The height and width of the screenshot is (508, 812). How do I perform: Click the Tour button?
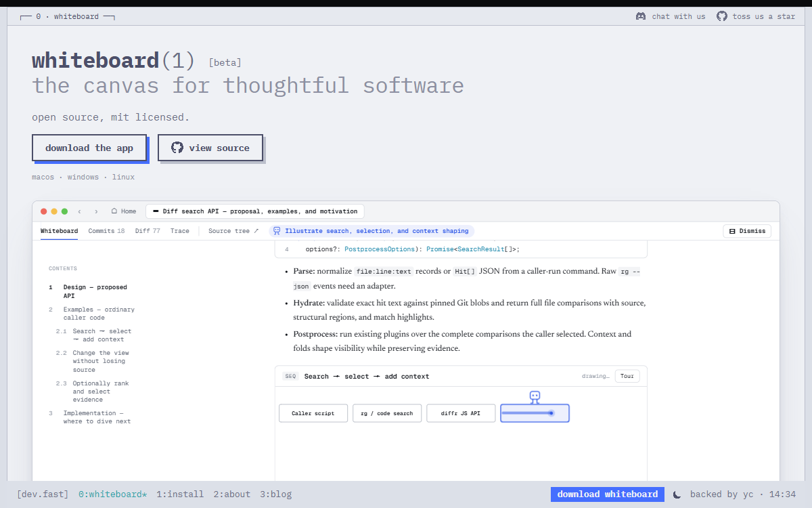tap(627, 376)
